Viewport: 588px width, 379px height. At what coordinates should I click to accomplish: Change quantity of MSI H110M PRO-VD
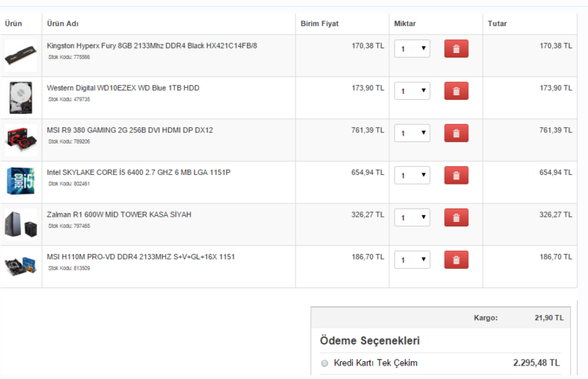(412, 260)
